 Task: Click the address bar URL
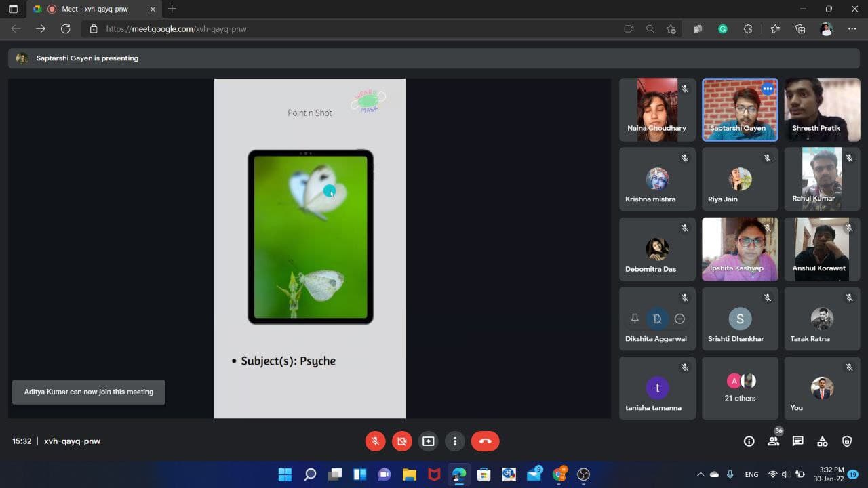coord(176,29)
